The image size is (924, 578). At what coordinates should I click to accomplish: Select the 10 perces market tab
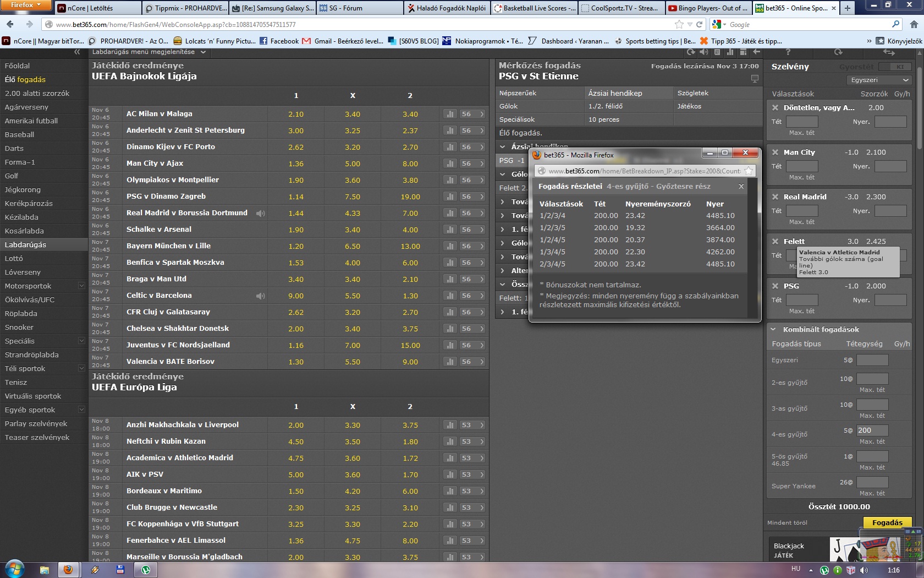(629, 119)
